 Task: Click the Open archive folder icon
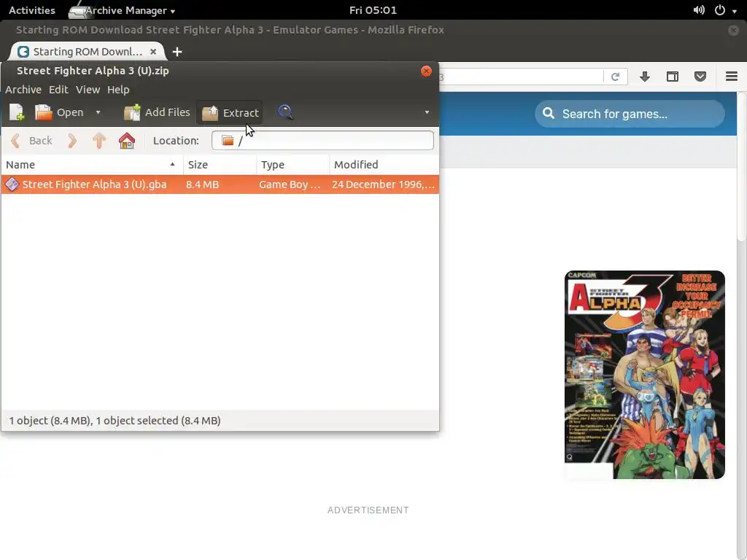43,112
